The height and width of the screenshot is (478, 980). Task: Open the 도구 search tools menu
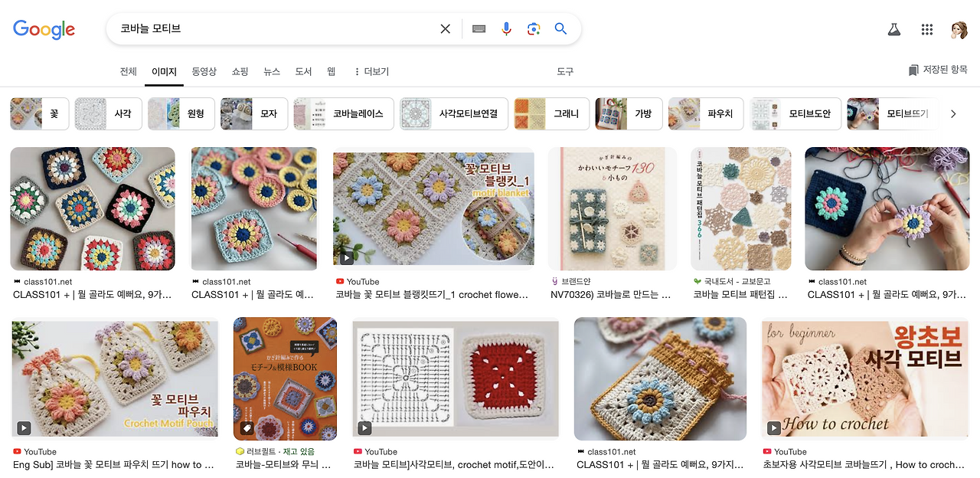(565, 70)
